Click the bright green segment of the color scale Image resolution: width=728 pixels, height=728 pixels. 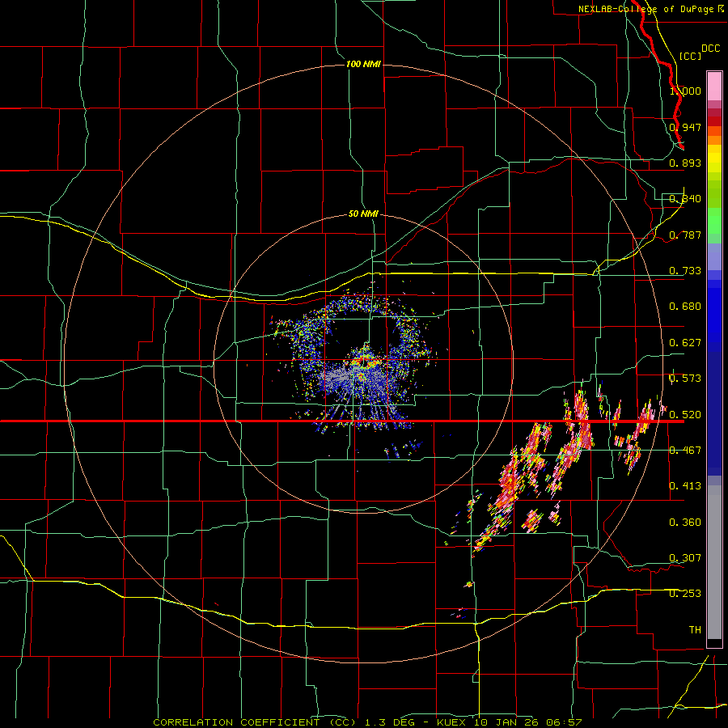tap(714, 221)
